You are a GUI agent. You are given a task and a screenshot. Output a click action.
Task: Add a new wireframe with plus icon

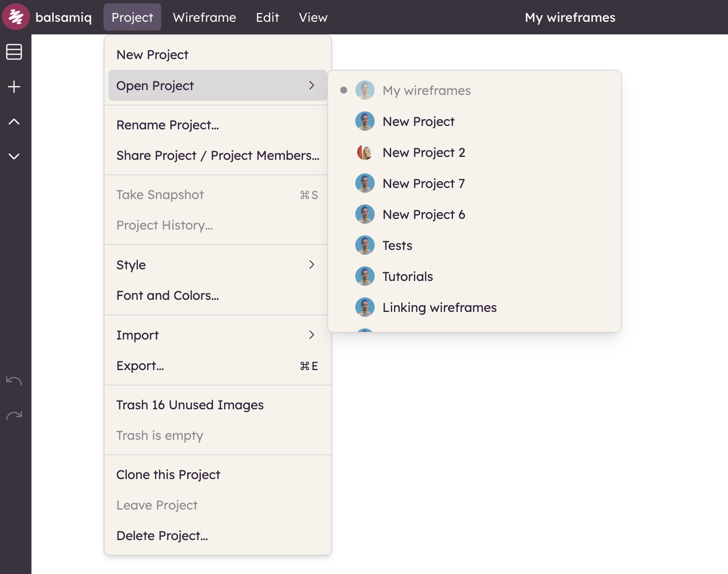pos(14,87)
